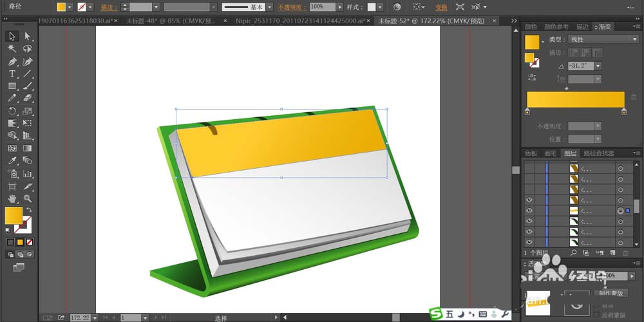Select the Line Segment tool
The image size is (644, 322).
(x=27, y=74)
